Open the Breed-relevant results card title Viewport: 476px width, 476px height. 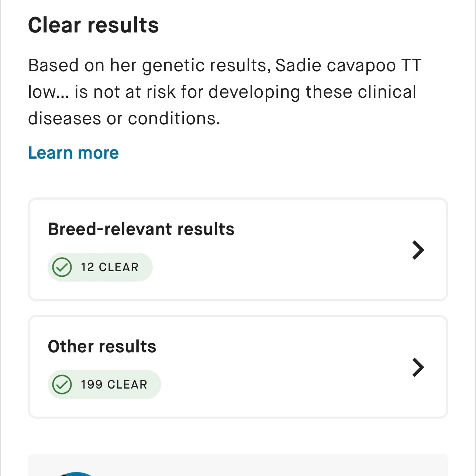pos(141,229)
